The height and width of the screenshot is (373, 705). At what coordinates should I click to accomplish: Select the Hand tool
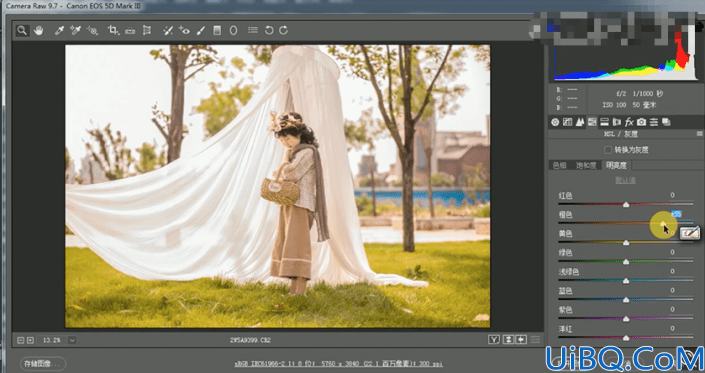[39, 31]
